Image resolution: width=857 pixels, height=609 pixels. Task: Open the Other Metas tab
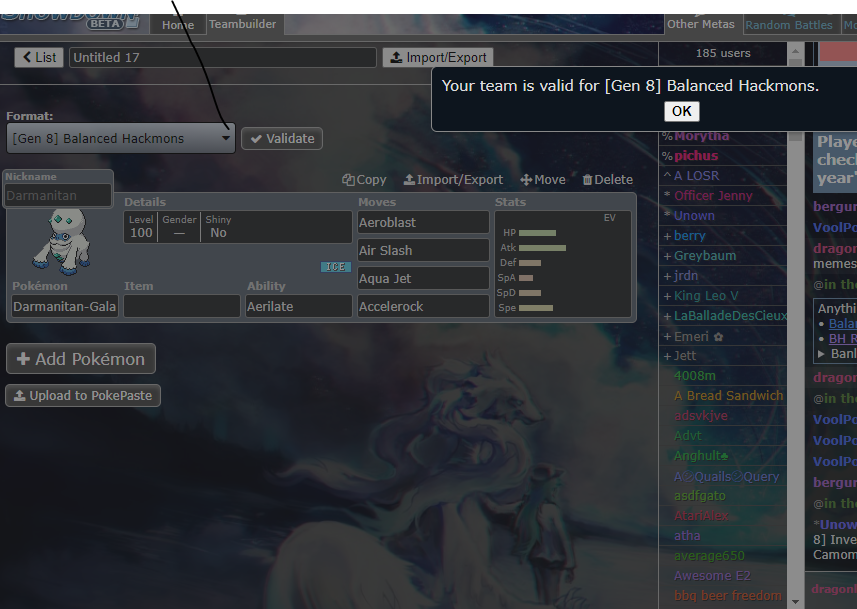[701, 24]
